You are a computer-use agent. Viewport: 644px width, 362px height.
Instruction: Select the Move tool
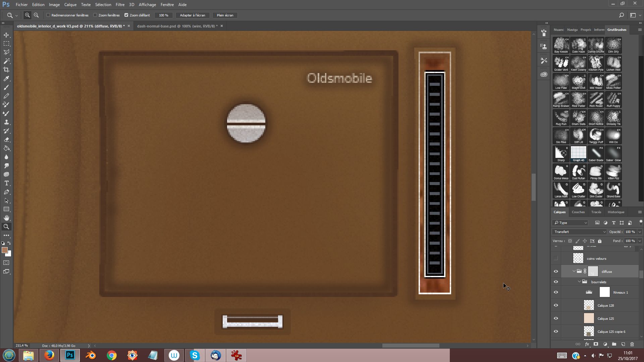tap(6, 35)
